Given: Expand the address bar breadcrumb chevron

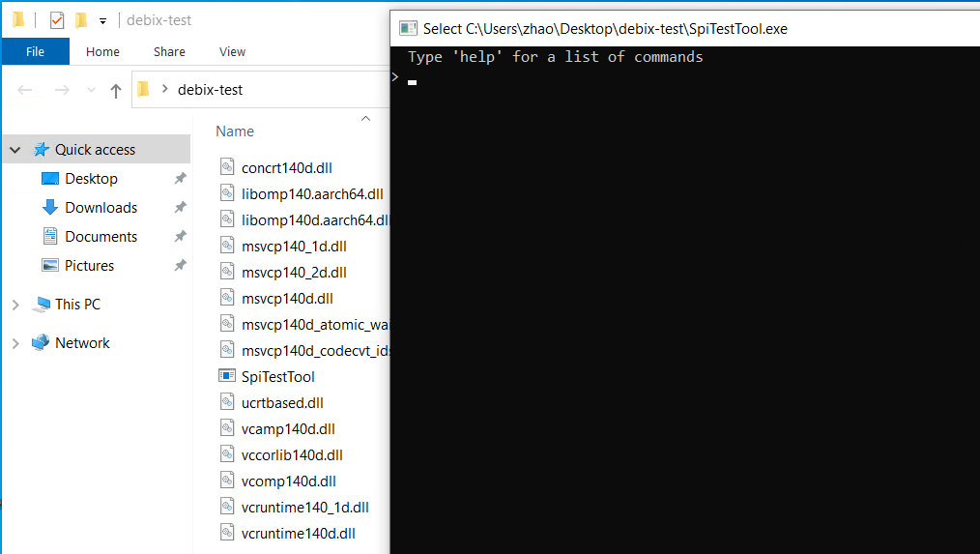Looking at the screenshot, I should click(x=165, y=89).
